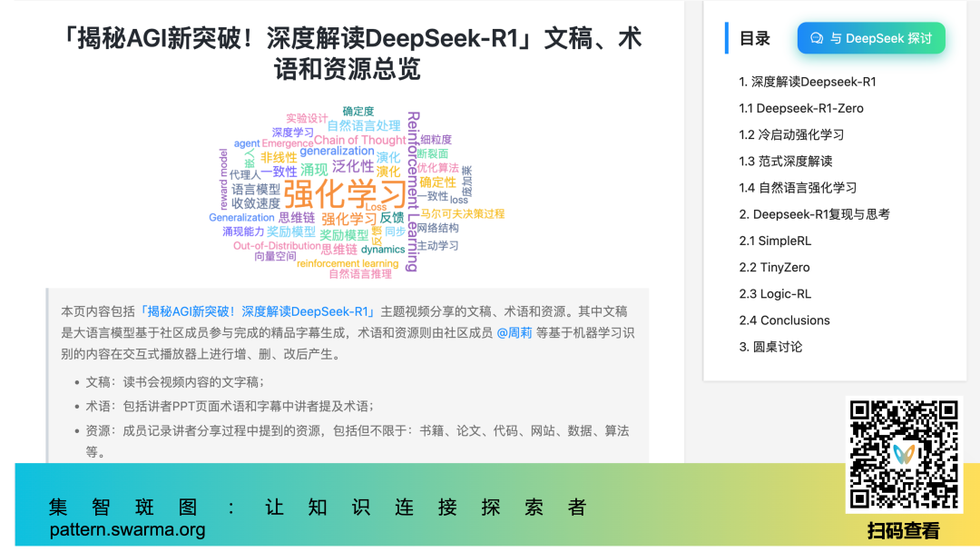Open 2.2 TinyZero contents entry
980x552 pixels.
point(774,268)
